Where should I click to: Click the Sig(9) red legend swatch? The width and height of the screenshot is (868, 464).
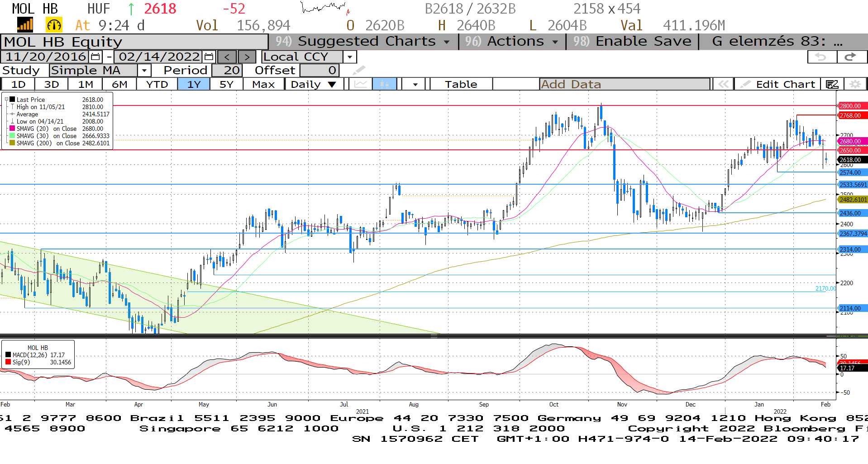coord(8,362)
